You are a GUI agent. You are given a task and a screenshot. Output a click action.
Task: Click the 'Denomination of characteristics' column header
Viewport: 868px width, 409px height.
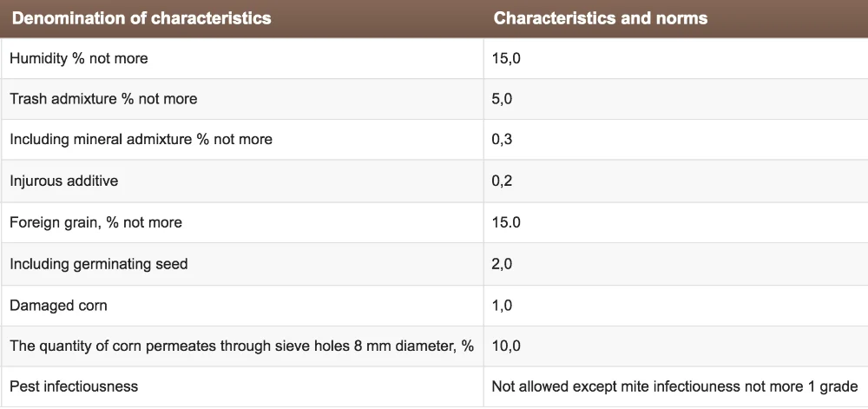point(141,18)
